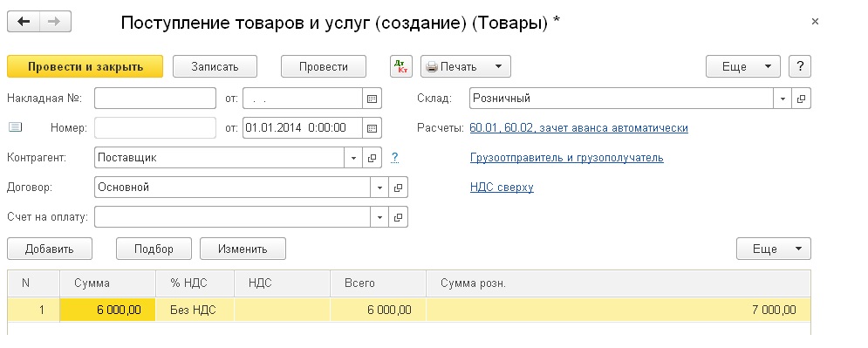Screen dimensions: 868x348
Task: Click Добавить row button
Action: pyautogui.click(x=50, y=249)
